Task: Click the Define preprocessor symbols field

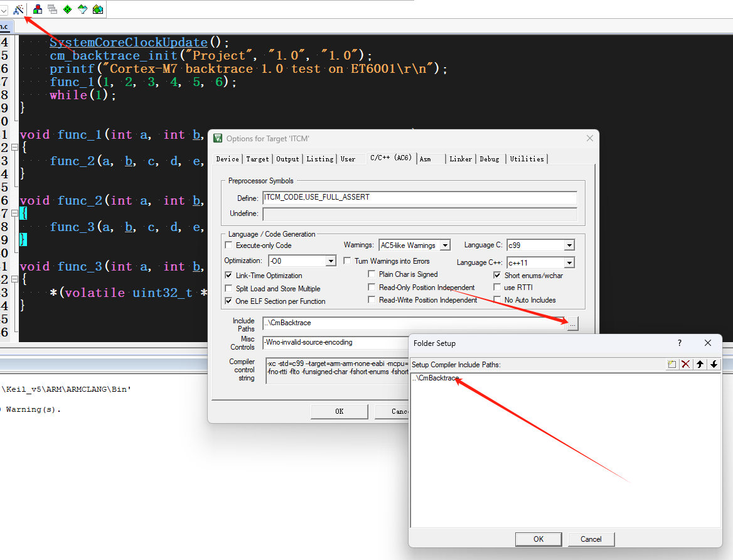Action: 420,197
